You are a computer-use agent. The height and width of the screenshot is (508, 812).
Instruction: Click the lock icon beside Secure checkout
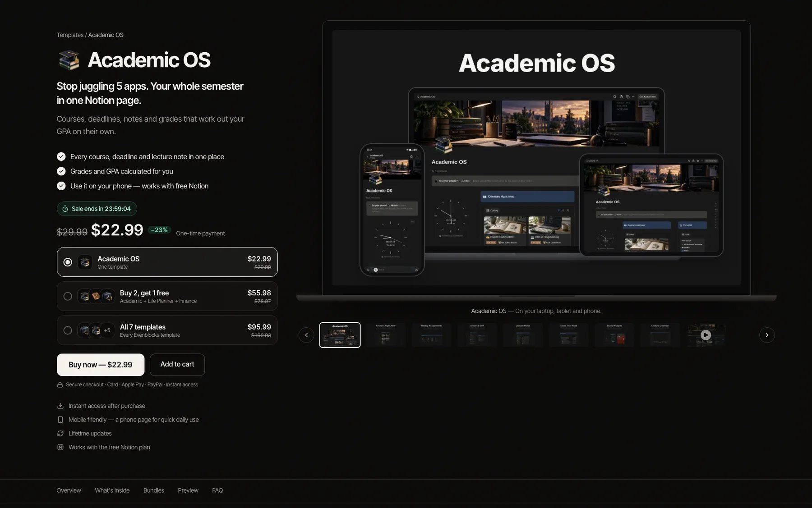point(60,384)
